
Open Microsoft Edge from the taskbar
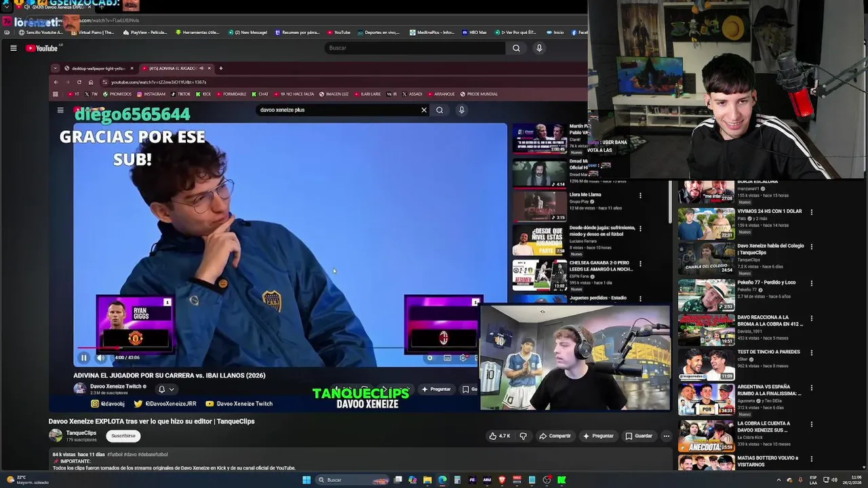tap(442, 480)
